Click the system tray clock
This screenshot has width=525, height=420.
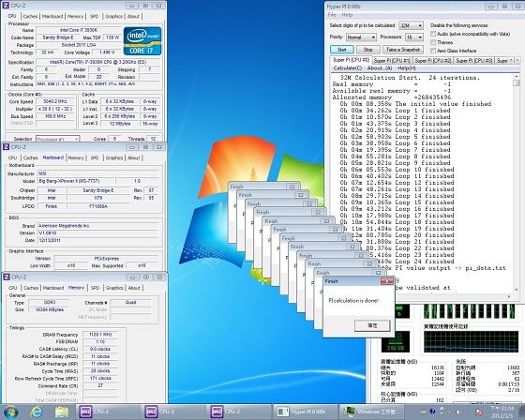[x=502, y=412]
